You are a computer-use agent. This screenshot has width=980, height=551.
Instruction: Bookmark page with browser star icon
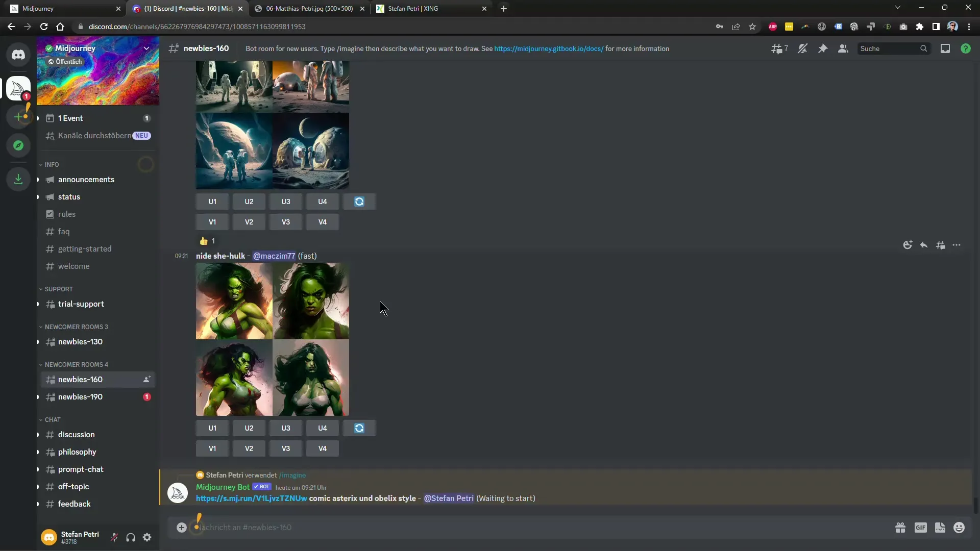[x=752, y=27]
